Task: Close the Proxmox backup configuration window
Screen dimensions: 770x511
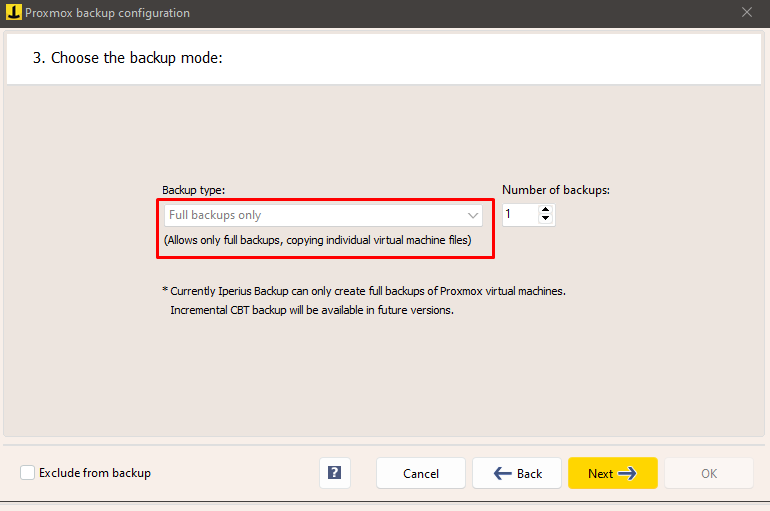Action: (x=747, y=13)
